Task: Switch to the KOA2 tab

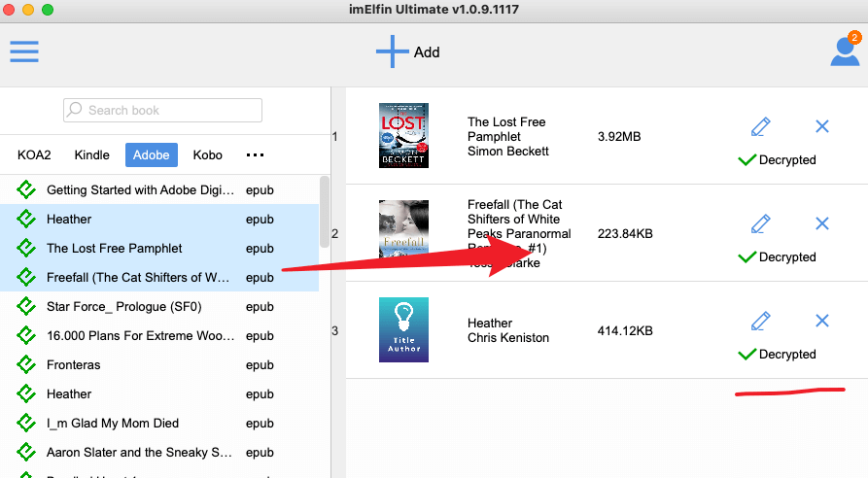Action: [x=34, y=154]
